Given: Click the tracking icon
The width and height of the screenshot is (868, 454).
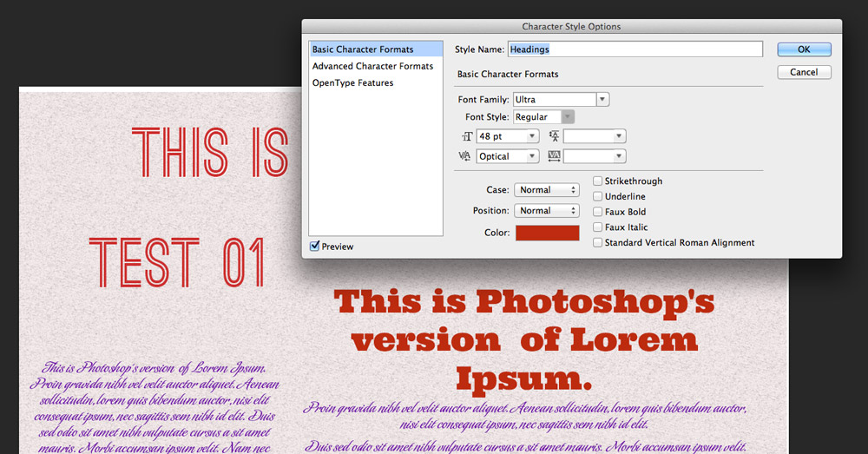Looking at the screenshot, I should [554, 156].
